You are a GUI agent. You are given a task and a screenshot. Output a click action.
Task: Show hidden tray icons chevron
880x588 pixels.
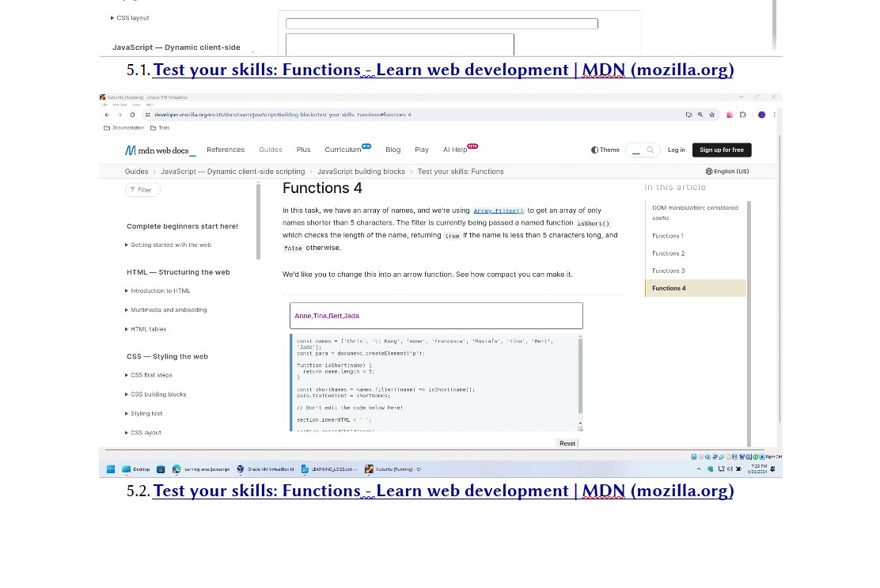click(699, 469)
